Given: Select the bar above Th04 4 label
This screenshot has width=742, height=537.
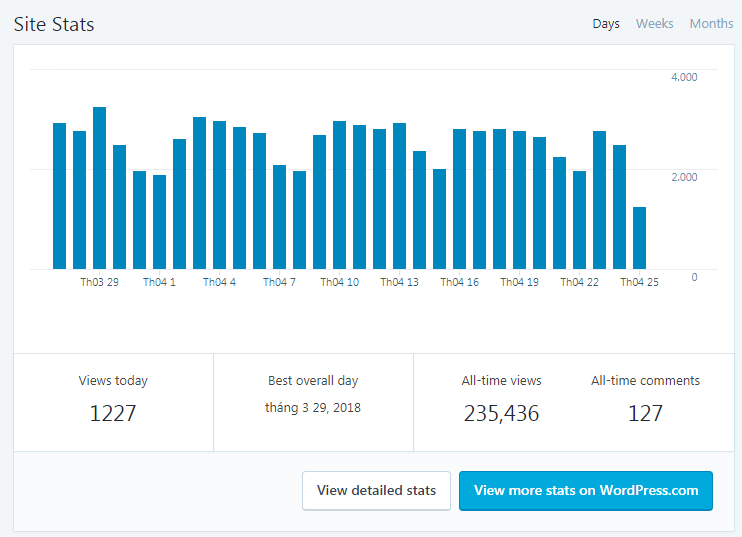Looking at the screenshot, I should point(219,195).
